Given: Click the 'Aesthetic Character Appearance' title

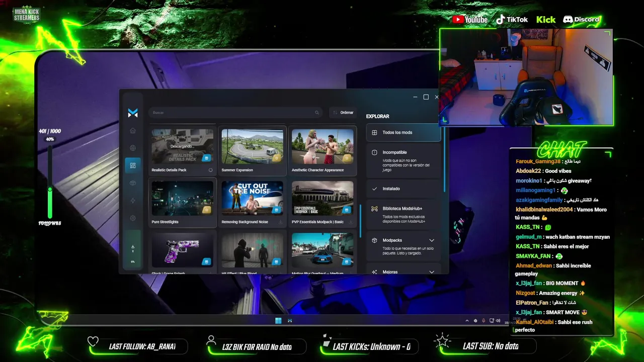Looking at the screenshot, I should click(x=317, y=170).
